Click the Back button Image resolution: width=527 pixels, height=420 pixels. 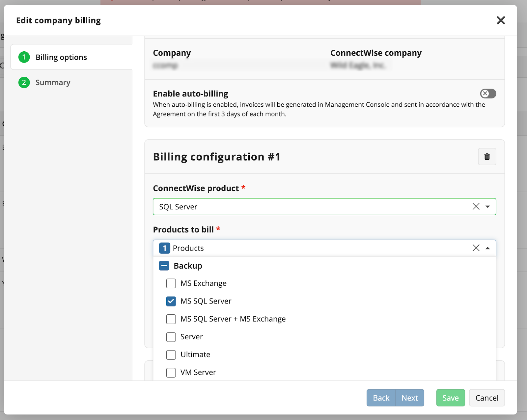click(381, 398)
